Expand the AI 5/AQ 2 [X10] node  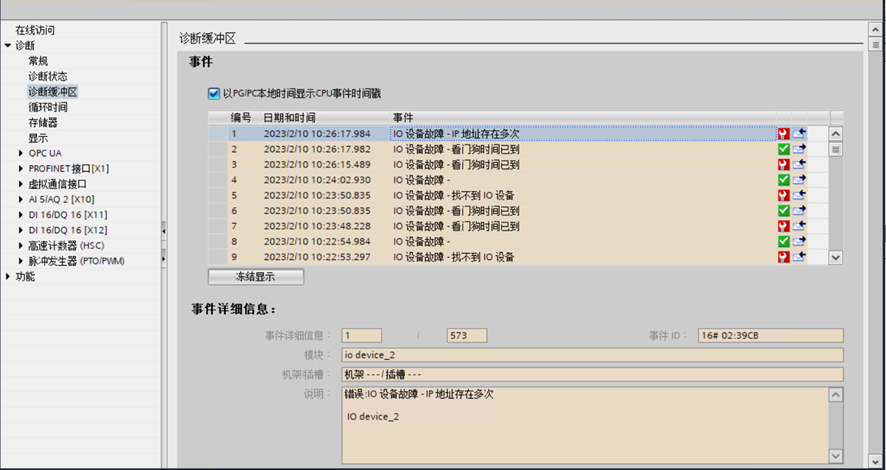pos(21,199)
